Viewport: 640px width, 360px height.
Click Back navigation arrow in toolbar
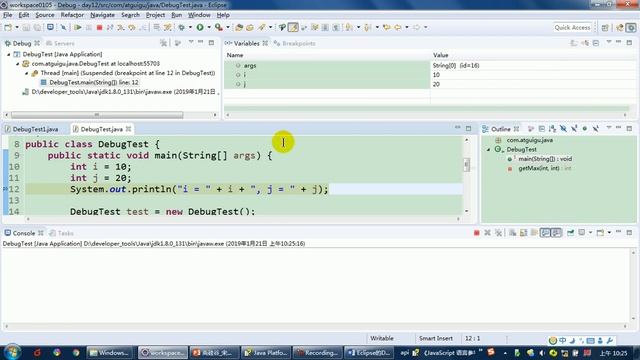pos(398,27)
